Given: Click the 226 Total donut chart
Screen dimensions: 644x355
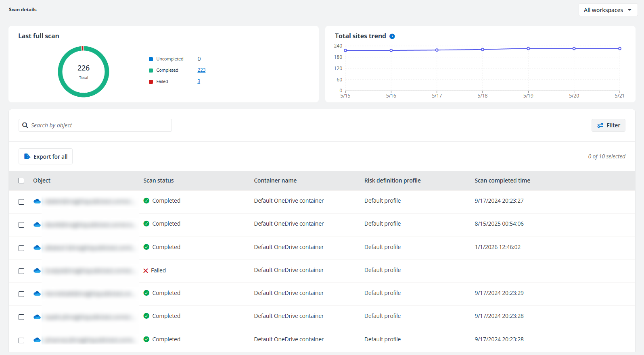Looking at the screenshot, I should (x=84, y=72).
